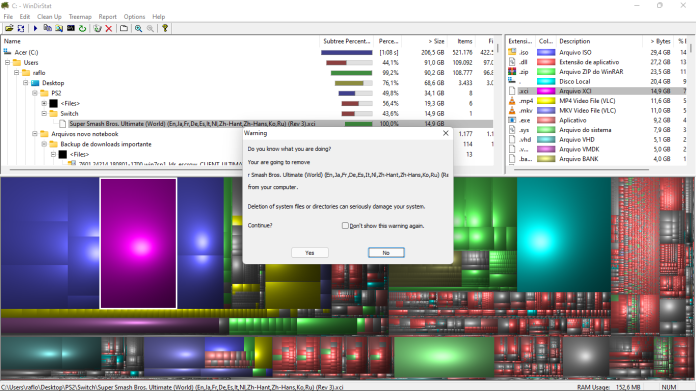
Task: Open the Treemap menu
Action: point(80,16)
